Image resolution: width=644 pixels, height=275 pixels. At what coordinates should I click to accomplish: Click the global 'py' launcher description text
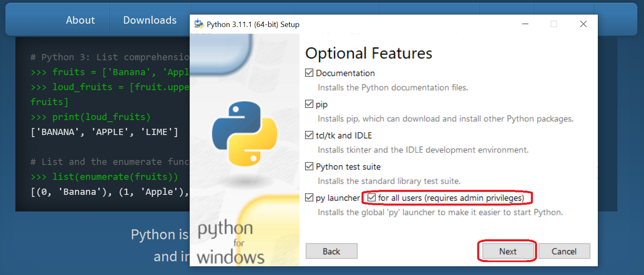(x=440, y=212)
